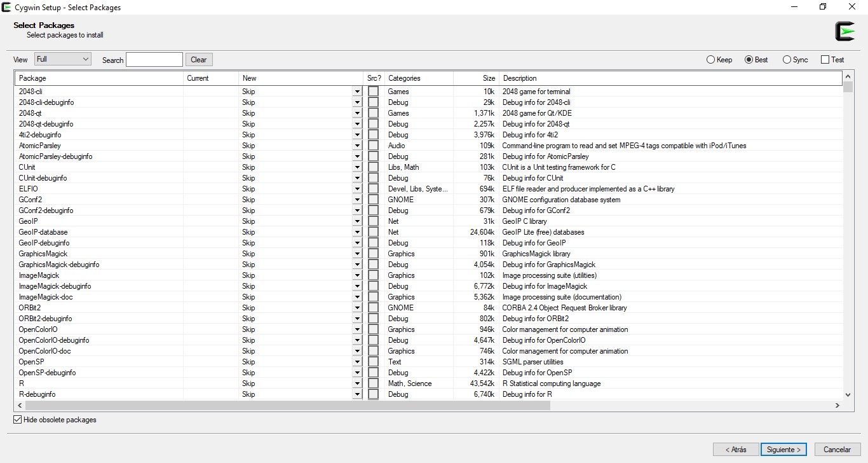
Task: Open the New dropdown for GConf2
Action: point(356,200)
